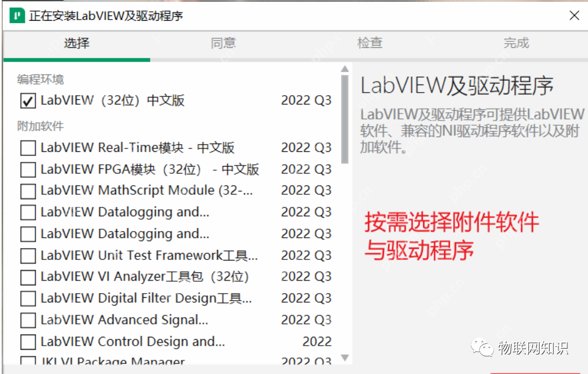The width and height of the screenshot is (588, 374).
Task: Uncheck LabVIEW（32位）中文版
Action: click(x=28, y=100)
